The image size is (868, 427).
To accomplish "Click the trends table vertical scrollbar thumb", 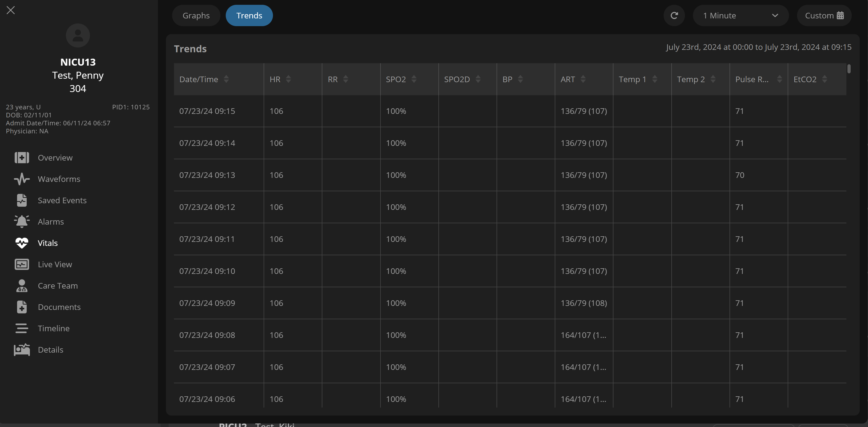I will pyautogui.click(x=849, y=69).
